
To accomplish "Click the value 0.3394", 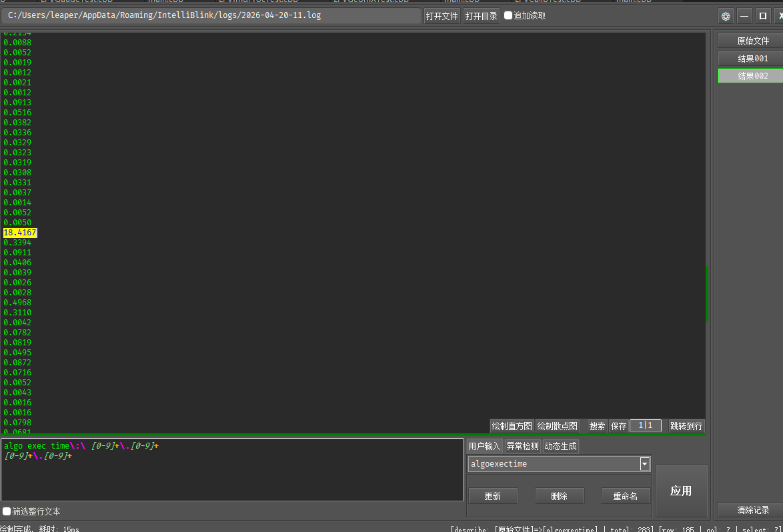I will pos(17,243).
